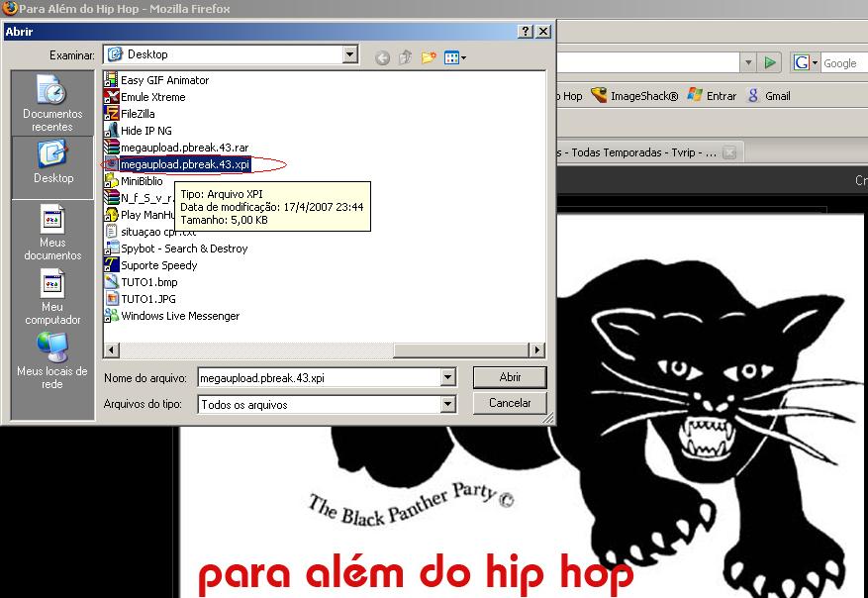Select the Suporte Speedy entry text
This screenshot has height=598, width=868.
tap(159, 265)
